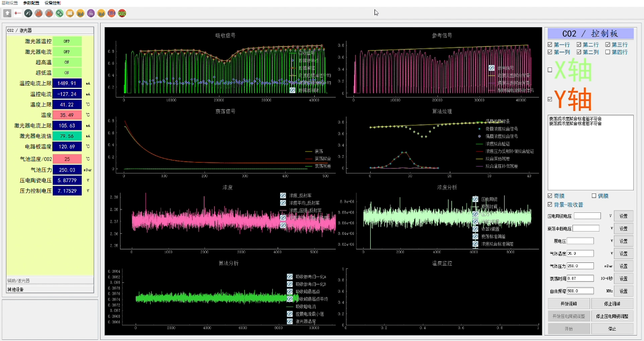Tick the 偶膜 checkbox

pyautogui.click(x=595, y=196)
